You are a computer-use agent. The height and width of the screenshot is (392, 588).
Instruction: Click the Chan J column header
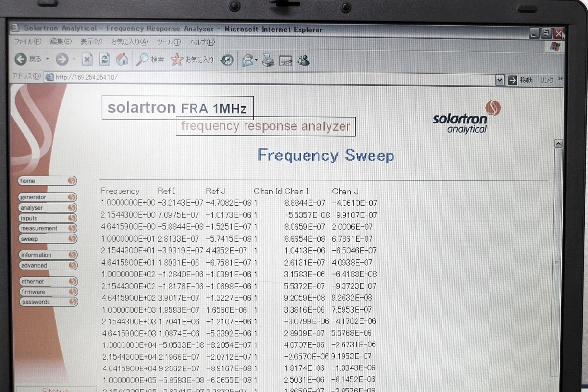tap(345, 191)
